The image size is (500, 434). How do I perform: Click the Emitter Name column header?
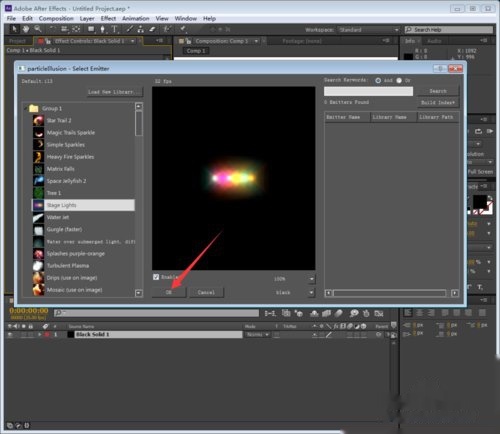(x=347, y=117)
